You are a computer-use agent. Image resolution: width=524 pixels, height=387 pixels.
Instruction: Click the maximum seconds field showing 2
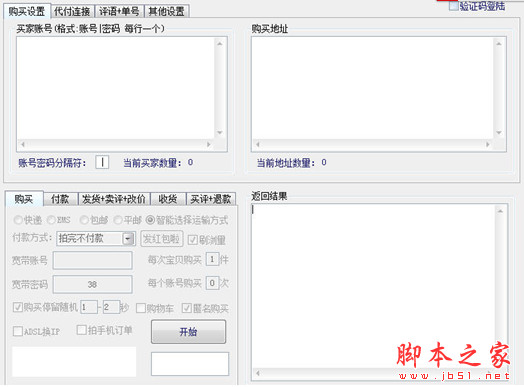pos(111,307)
